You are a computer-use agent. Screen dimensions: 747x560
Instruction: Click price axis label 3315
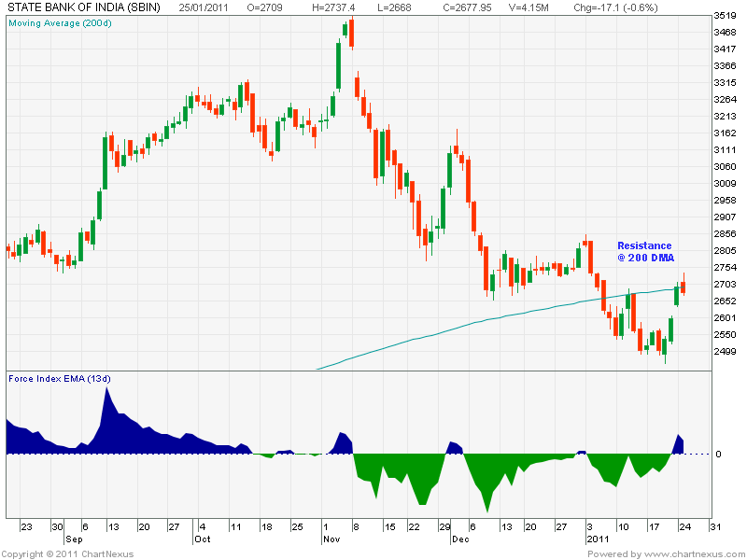(725, 83)
